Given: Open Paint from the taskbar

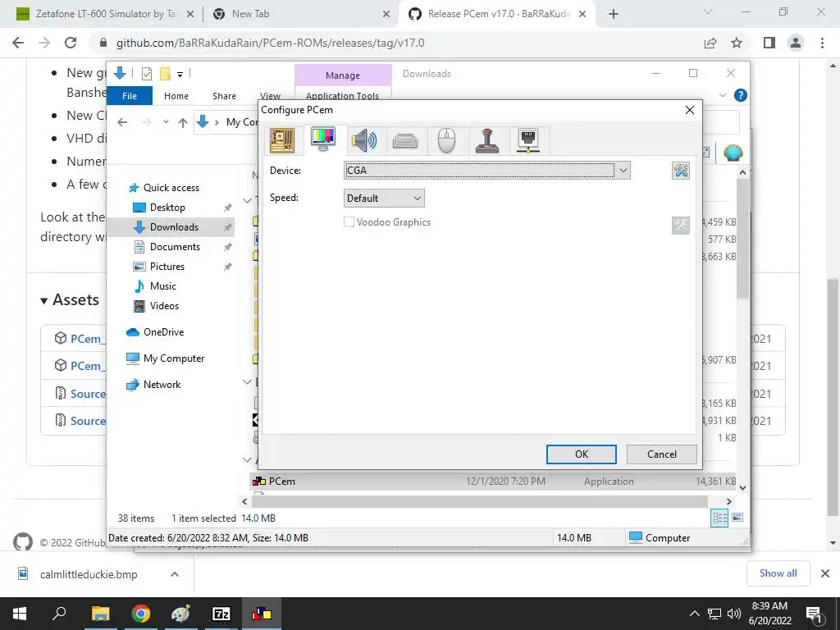Looking at the screenshot, I should coord(180,614).
